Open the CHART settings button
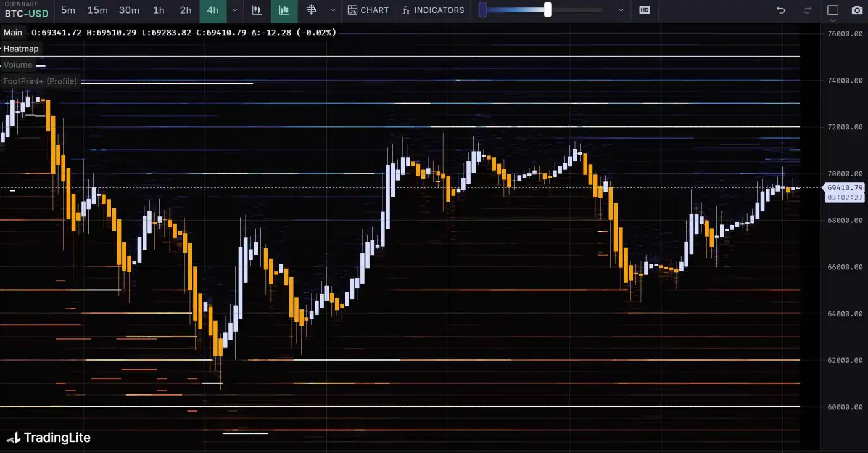Image resolution: width=868 pixels, height=453 pixels. (368, 10)
